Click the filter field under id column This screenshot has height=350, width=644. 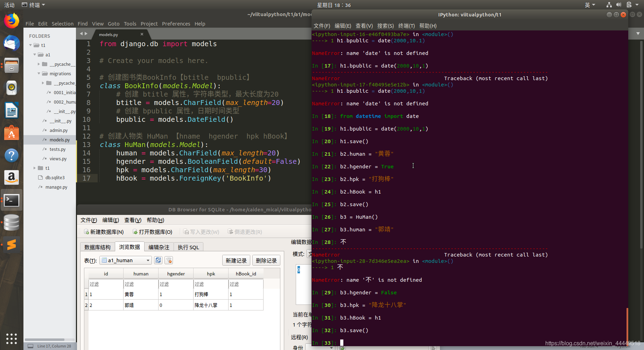pos(106,284)
